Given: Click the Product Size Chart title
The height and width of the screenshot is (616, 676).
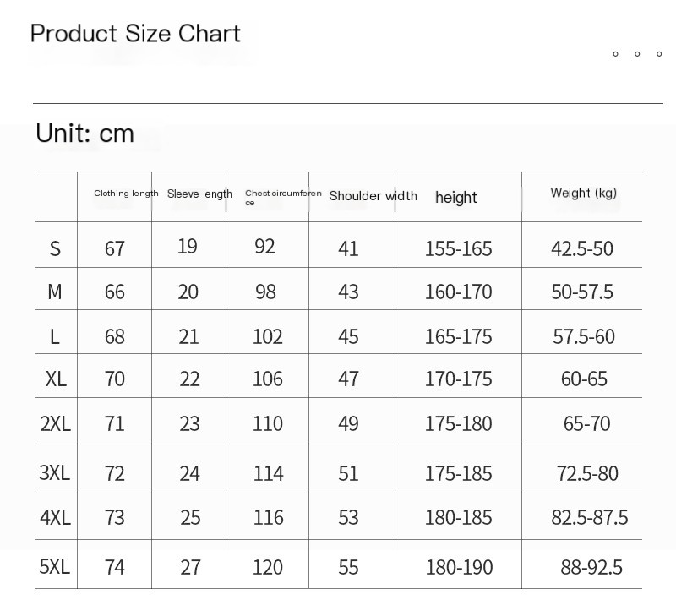Looking at the screenshot, I should click(x=135, y=34).
